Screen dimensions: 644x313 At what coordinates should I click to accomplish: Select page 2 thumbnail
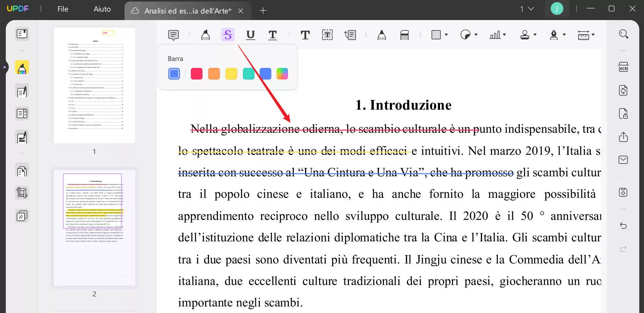pos(94,228)
